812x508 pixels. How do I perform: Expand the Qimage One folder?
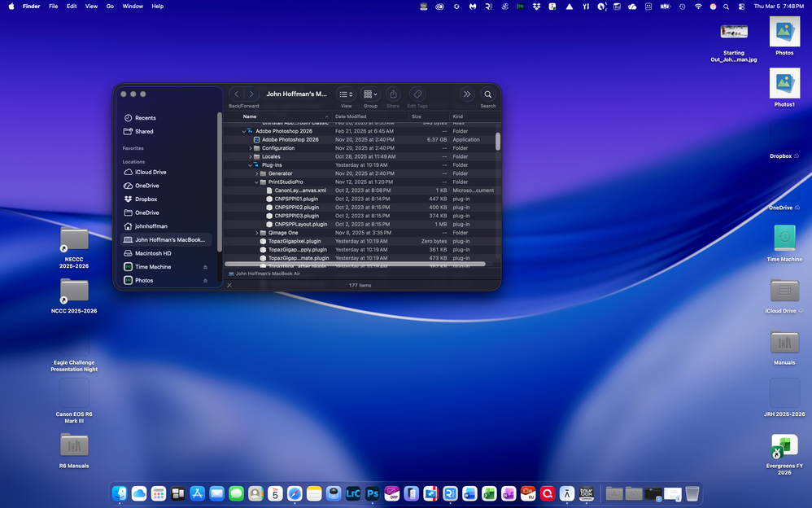point(257,233)
